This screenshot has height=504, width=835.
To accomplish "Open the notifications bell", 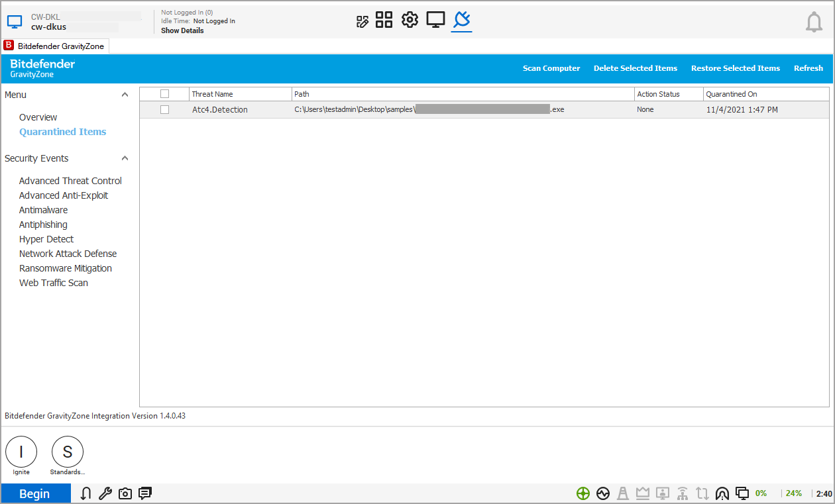I will [814, 23].
